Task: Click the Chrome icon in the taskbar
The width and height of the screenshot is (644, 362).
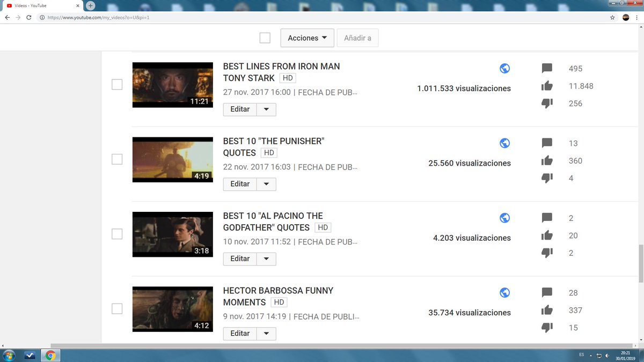Action: [50, 355]
